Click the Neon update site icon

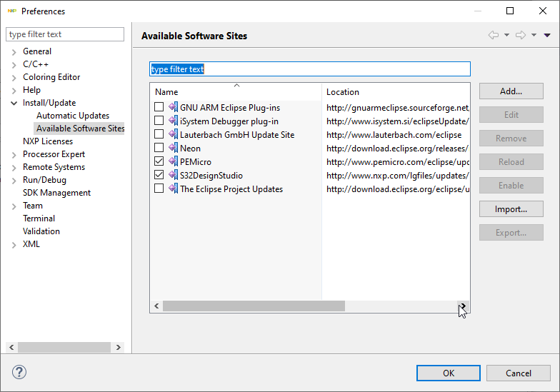[x=173, y=148]
